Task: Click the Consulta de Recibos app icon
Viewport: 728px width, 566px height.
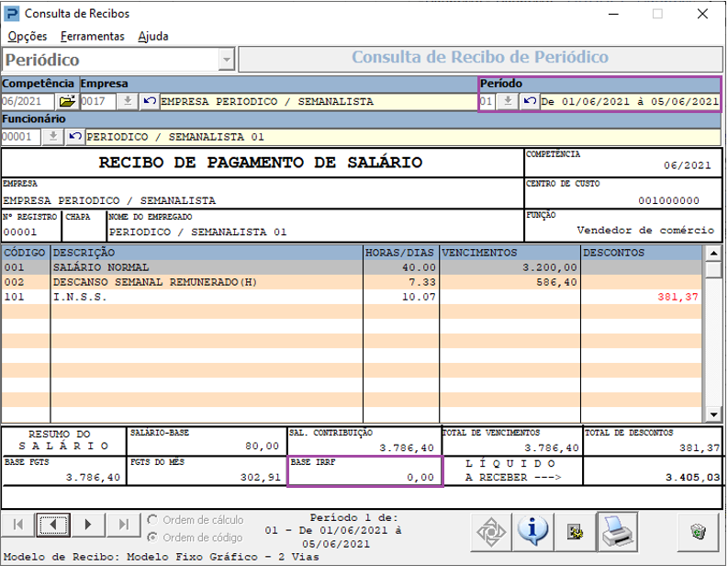Action: pos(11,14)
